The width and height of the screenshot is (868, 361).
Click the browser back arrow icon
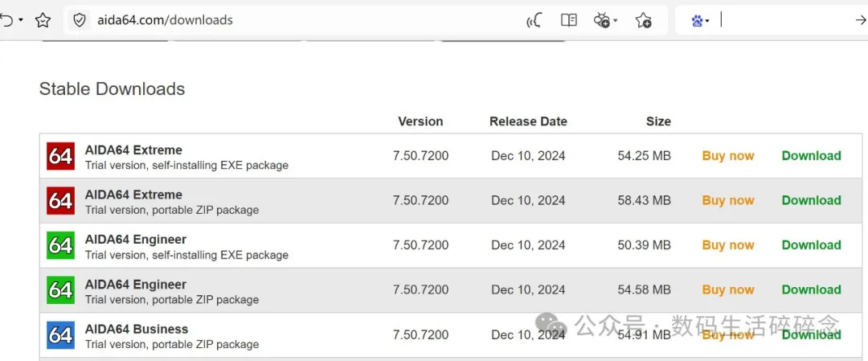point(6,20)
